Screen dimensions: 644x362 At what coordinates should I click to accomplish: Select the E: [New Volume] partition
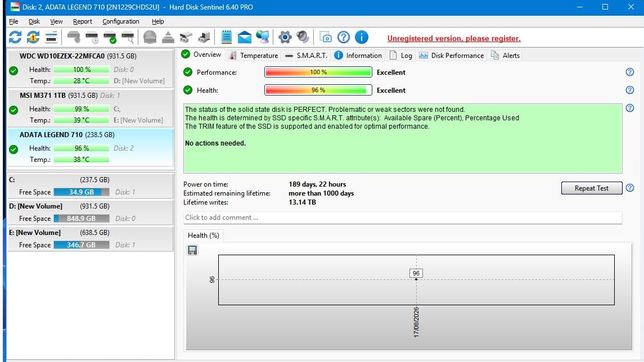click(91, 238)
